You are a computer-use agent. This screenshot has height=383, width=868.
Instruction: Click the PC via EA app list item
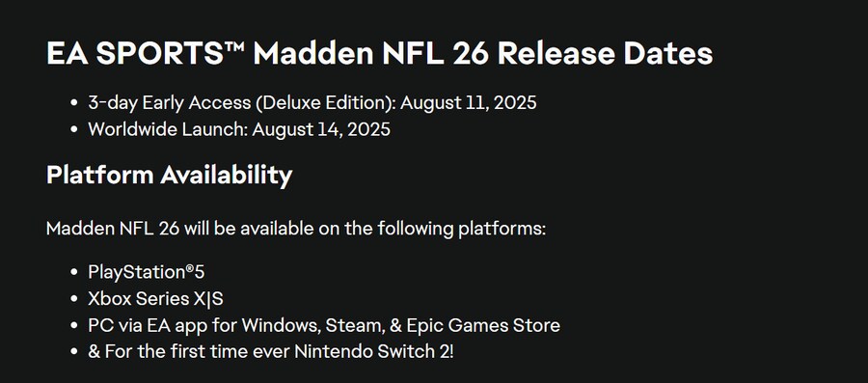pos(324,325)
